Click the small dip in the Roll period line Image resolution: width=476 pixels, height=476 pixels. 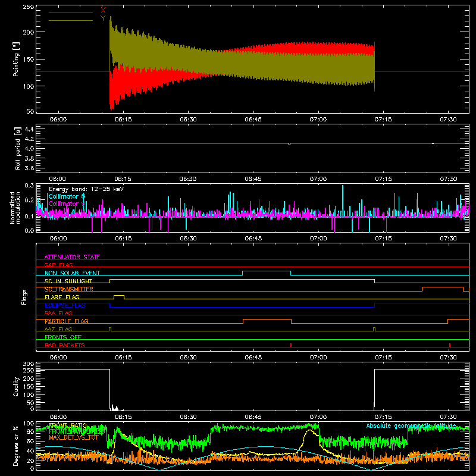pyautogui.click(x=289, y=144)
